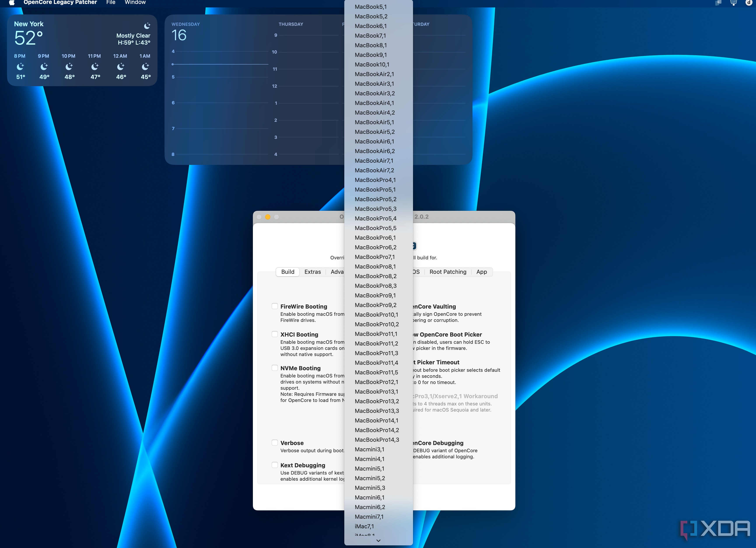The height and width of the screenshot is (548, 756).
Task: Select MacBookPro7,1 from the model list
Action: click(x=378, y=257)
